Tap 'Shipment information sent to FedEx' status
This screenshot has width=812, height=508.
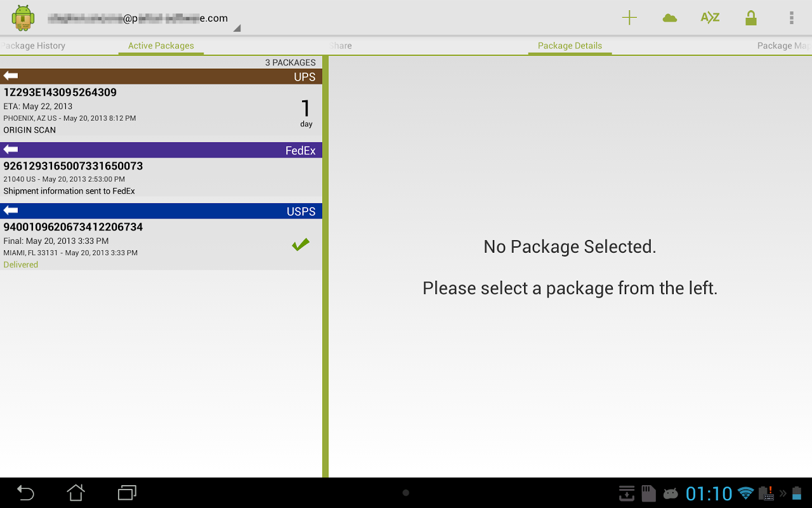point(69,191)
